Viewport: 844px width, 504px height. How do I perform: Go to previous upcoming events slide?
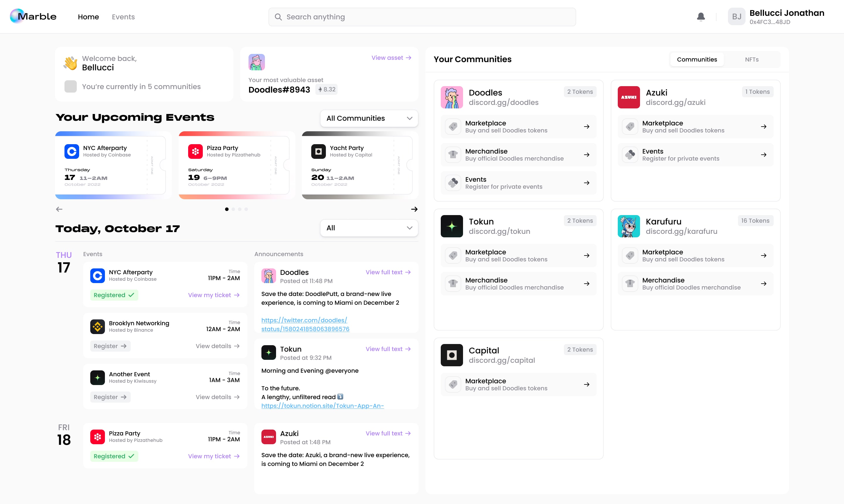click(59, 209)
